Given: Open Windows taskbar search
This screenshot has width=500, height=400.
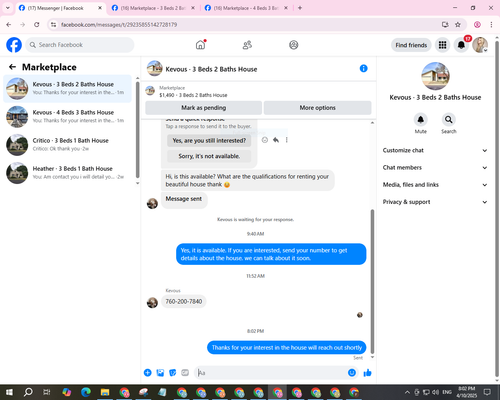Looking at the screenshot, I should (x=28, y=392).
